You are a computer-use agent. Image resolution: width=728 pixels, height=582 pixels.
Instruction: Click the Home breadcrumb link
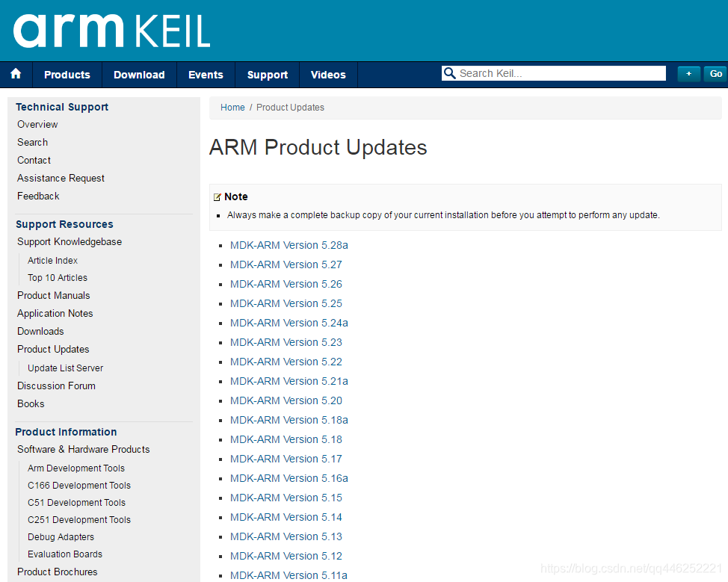click(232, 108)
